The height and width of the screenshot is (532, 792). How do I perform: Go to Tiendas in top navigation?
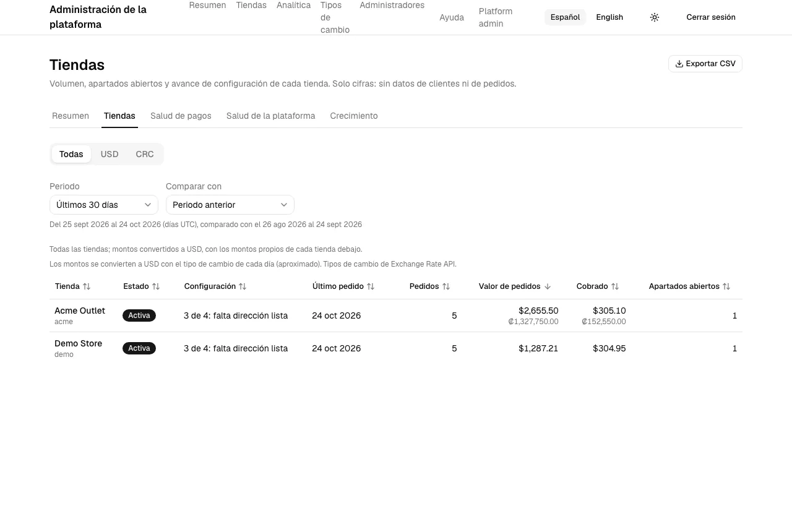click(251, 5)
